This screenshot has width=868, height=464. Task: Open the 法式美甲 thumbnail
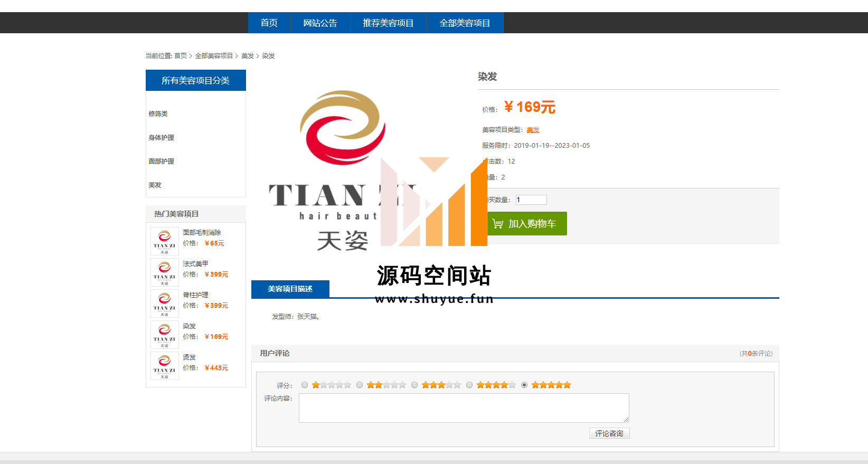pos(165,272)
